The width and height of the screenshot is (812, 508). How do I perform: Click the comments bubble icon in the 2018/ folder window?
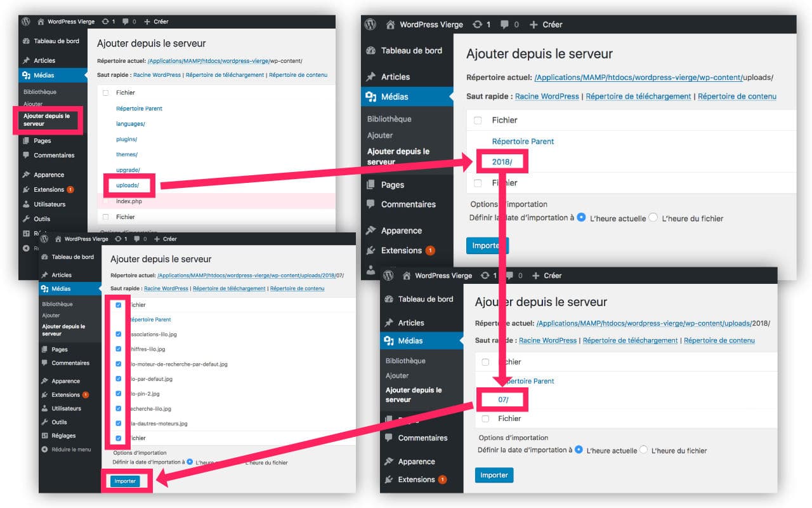506,25
